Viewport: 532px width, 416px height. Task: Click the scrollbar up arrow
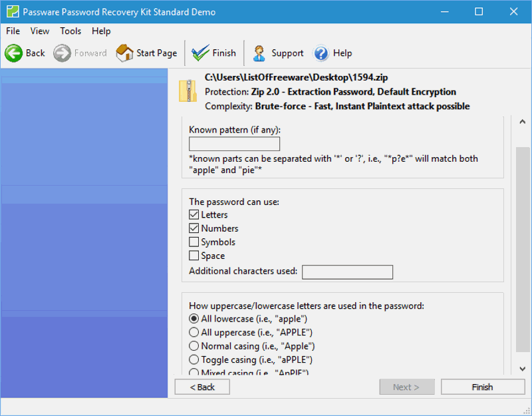tap(523, 122)
